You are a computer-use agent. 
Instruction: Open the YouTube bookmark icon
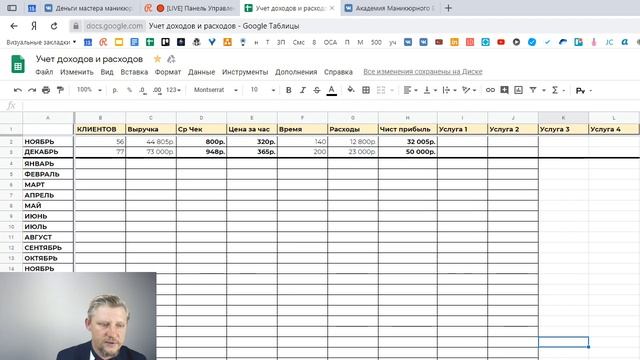(501, 42)
